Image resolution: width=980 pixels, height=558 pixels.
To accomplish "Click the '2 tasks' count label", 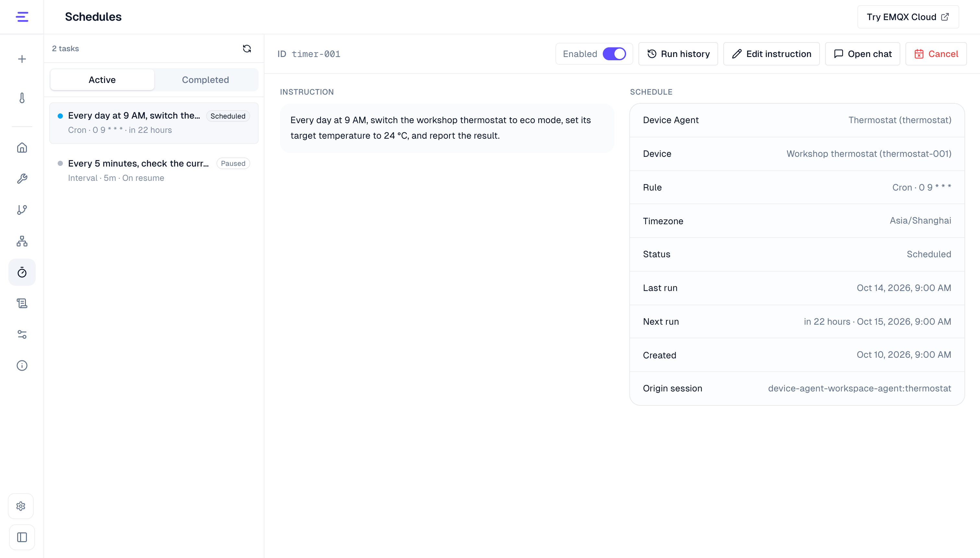I will (x=65, y=49).
